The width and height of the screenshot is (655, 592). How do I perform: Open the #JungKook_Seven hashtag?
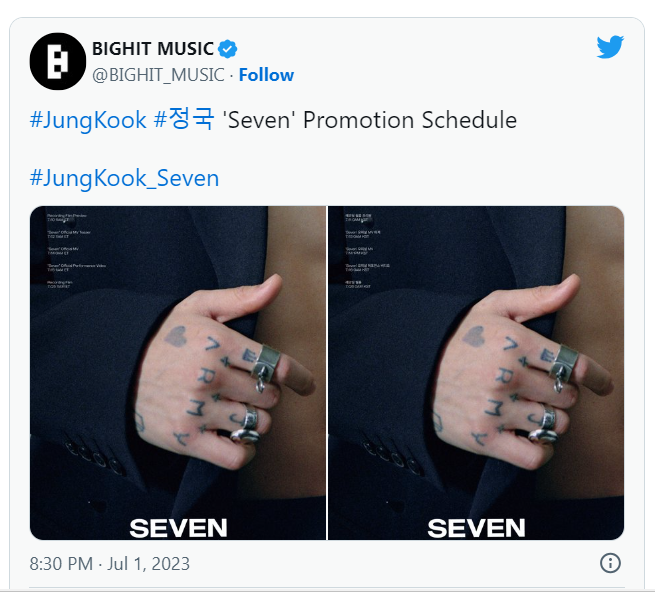124,178
